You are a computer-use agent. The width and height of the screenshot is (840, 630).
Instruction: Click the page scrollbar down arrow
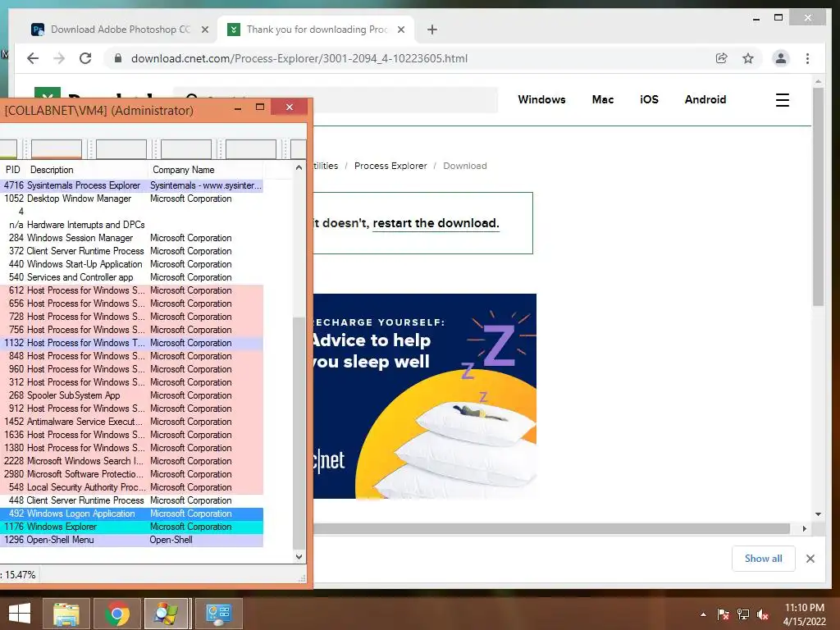click(x=818, y=514)
